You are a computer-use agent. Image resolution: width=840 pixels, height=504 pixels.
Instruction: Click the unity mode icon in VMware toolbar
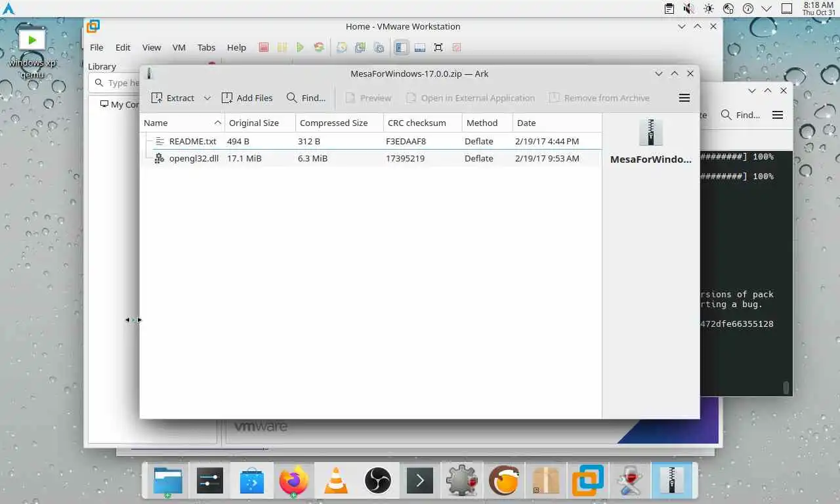[457, 47]
